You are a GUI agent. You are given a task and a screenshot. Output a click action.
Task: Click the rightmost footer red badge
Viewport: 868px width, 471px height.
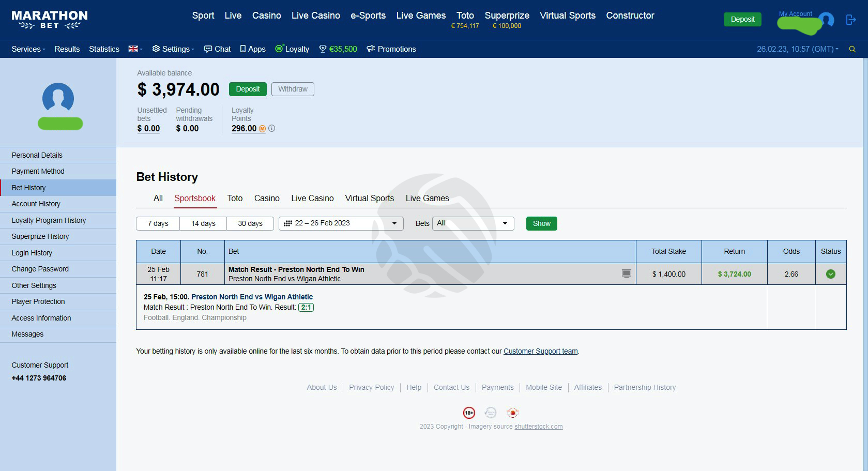coord(513,413)
